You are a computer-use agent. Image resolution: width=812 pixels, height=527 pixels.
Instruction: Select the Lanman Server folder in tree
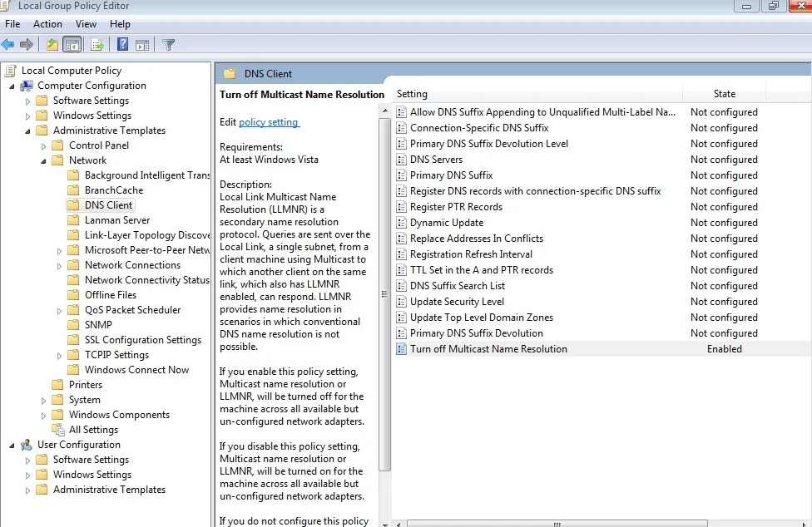pyautogui.click(x=116, y=220)
